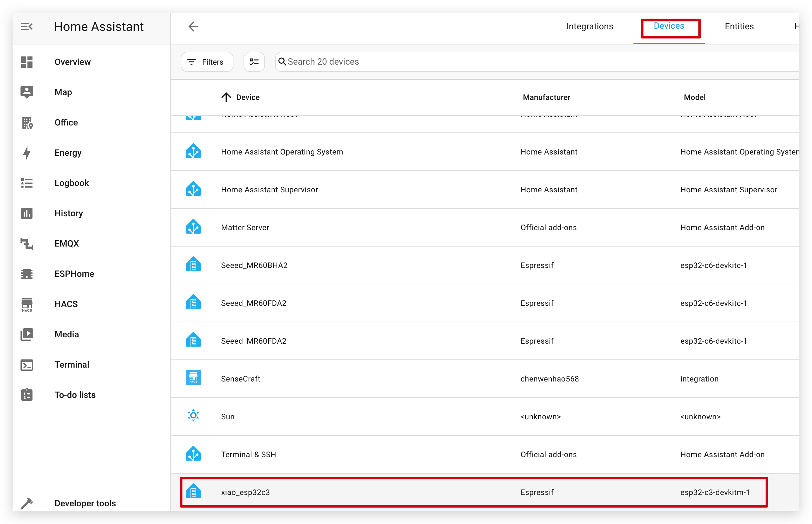Open Home Assistant Supervisor device row

485,189
